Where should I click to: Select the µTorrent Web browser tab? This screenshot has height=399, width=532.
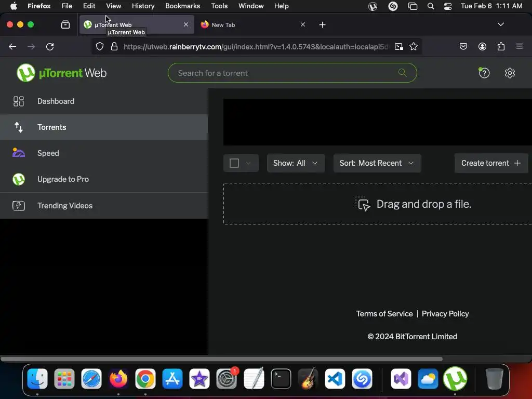pyautogui.click(x=137, y=25)
